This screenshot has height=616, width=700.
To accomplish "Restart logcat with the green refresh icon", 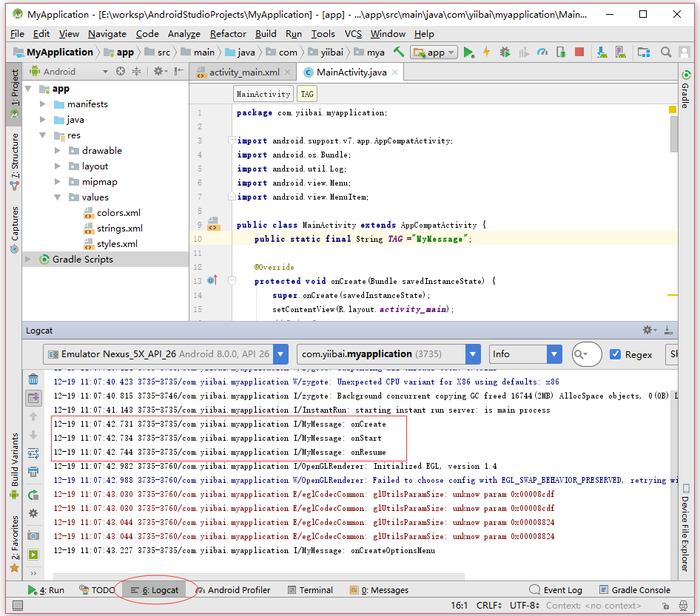I will click(33, 495).
